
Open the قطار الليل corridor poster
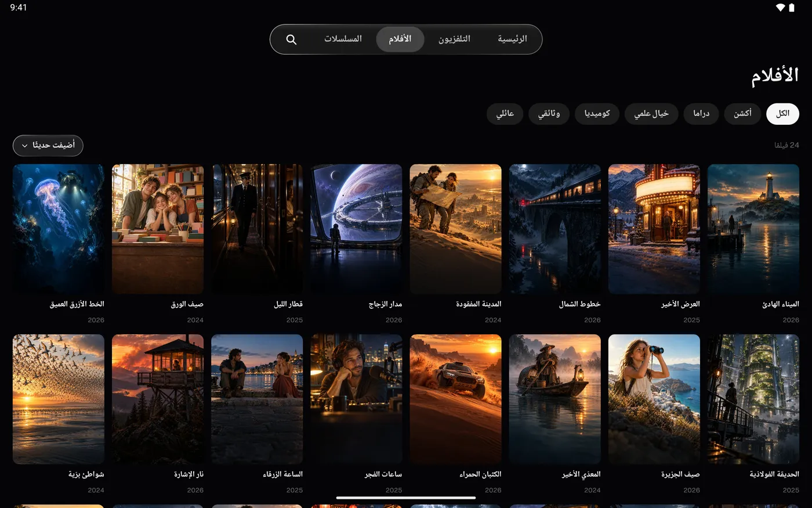[257, 229]
